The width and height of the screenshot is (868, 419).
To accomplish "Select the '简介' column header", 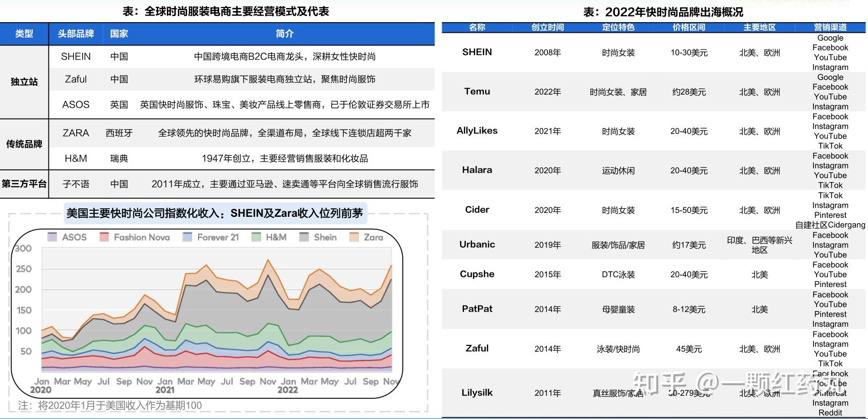I will [x=285, y=34].
